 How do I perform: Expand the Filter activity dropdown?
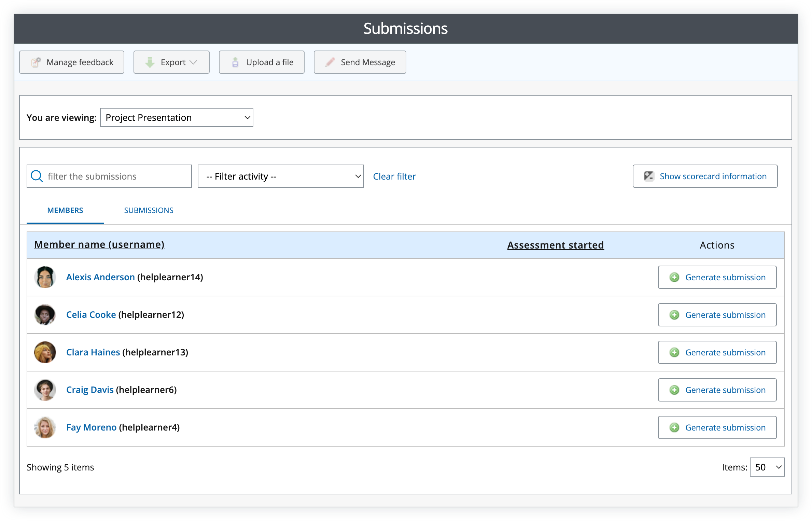point(281,176)
